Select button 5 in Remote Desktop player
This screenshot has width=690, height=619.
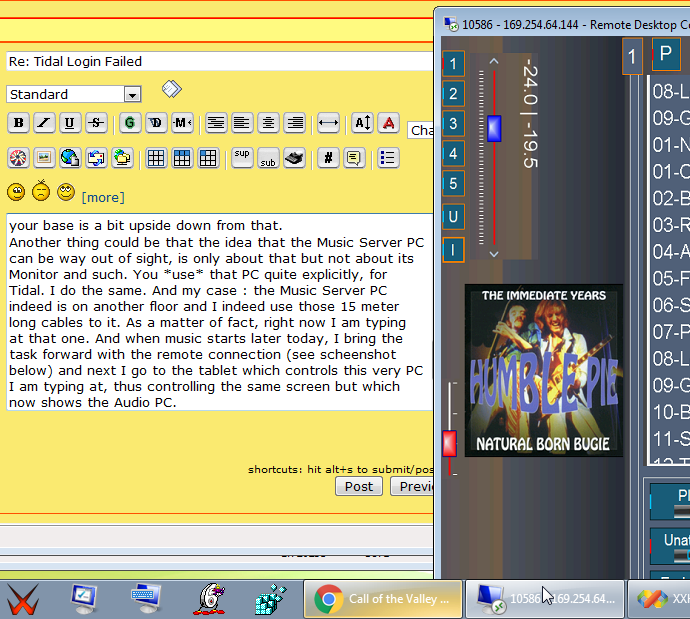tap(453, 183)
